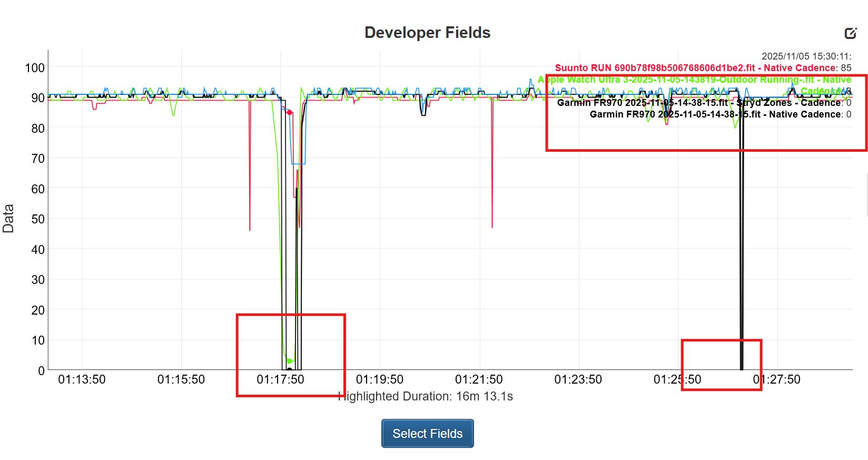Click the Data y-axis title
This screenshot has height=460, width=868.
click(x=8, y=218)
